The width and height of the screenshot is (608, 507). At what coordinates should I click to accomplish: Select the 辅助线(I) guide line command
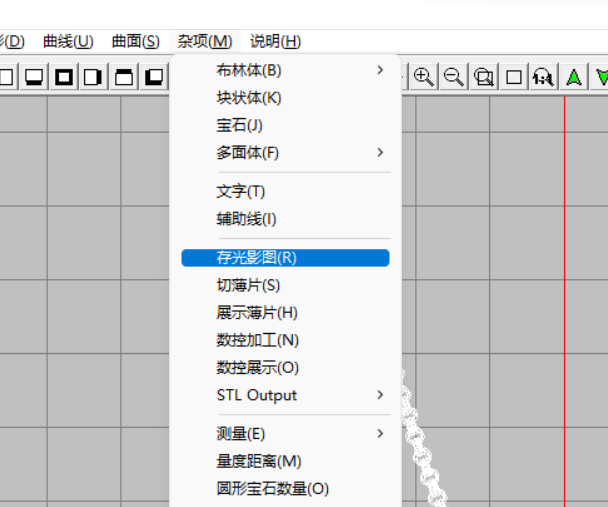(285, 219)
